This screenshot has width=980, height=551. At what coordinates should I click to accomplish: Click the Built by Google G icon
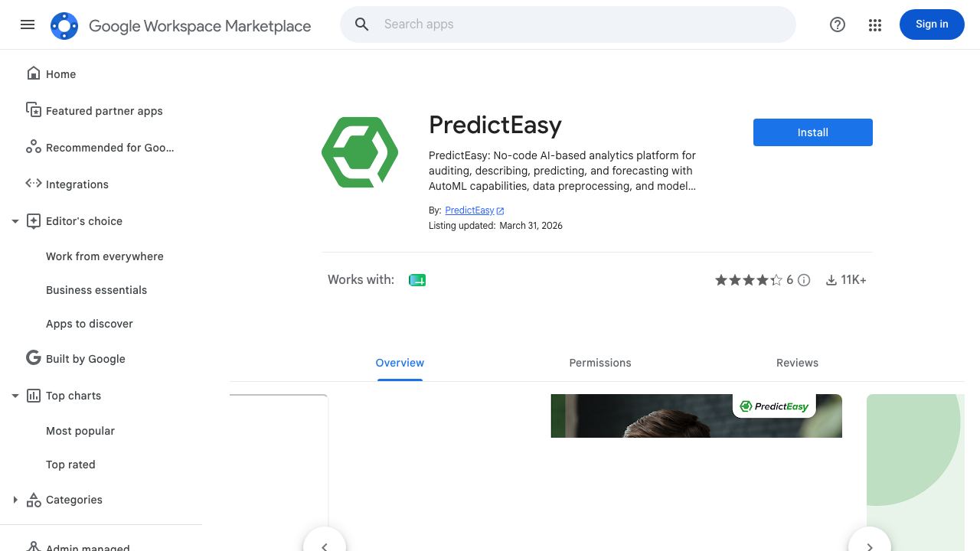[34, 357]
